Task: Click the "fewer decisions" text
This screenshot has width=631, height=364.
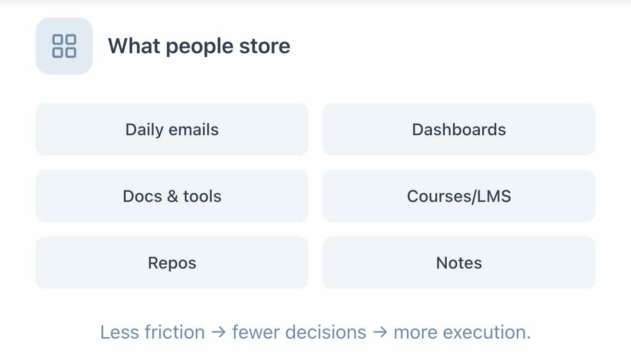Action: 299,332
